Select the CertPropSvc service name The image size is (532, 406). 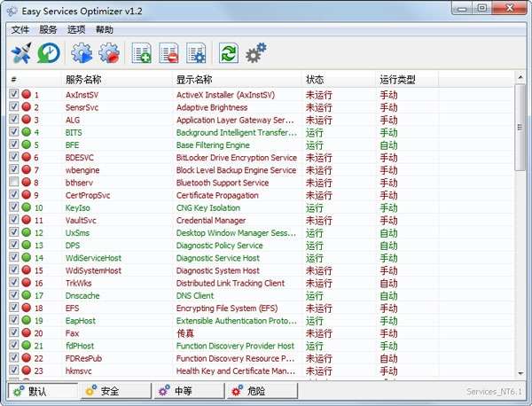(88, 195)
